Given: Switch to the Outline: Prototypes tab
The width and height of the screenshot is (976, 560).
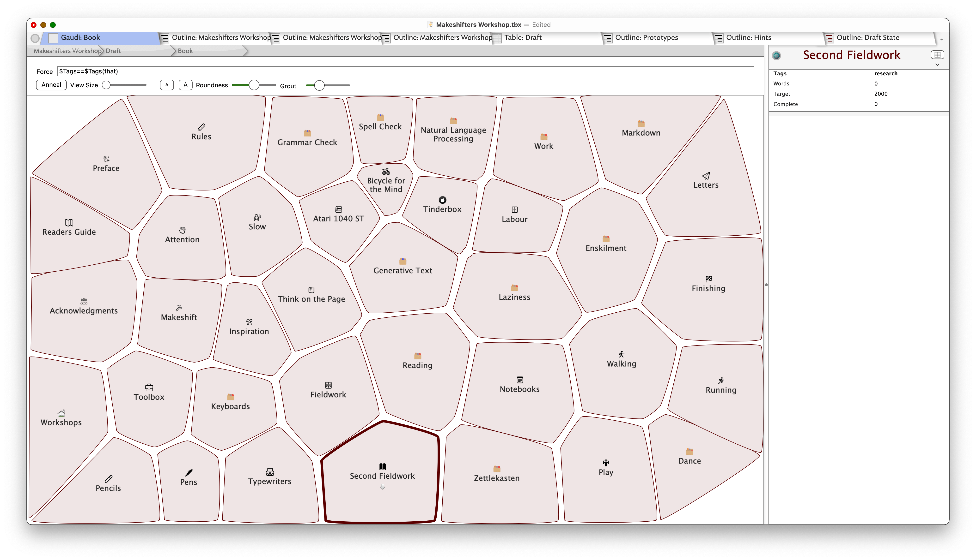Looking at the screenshot, I should (x=646, y=38).
